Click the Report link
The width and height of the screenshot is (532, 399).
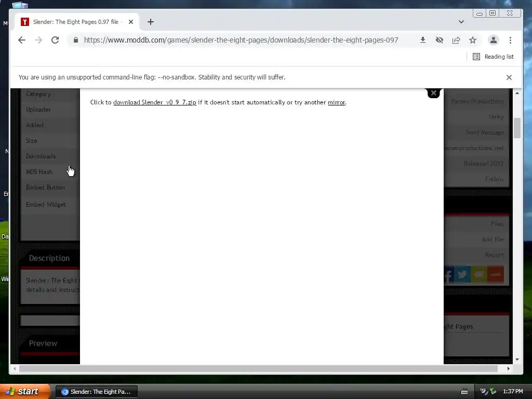click(x=495, y=255)
